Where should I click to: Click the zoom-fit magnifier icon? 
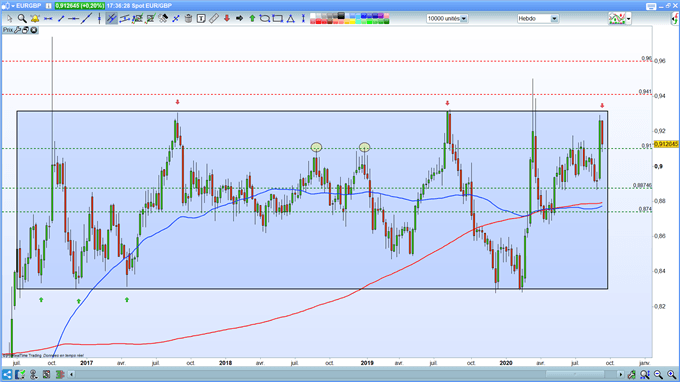(x=645, y=374)
